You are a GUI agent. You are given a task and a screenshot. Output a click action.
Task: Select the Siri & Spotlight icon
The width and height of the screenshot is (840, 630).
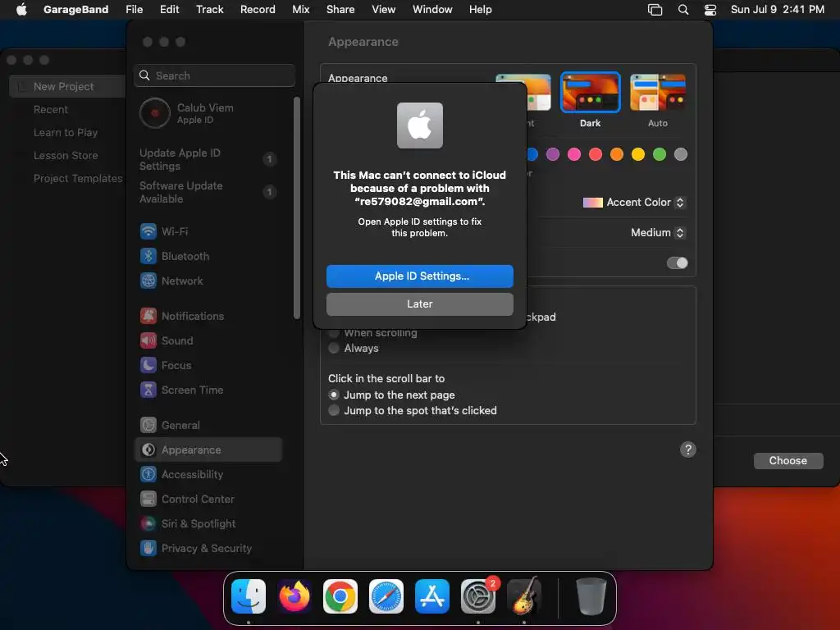tap(148, 524)
